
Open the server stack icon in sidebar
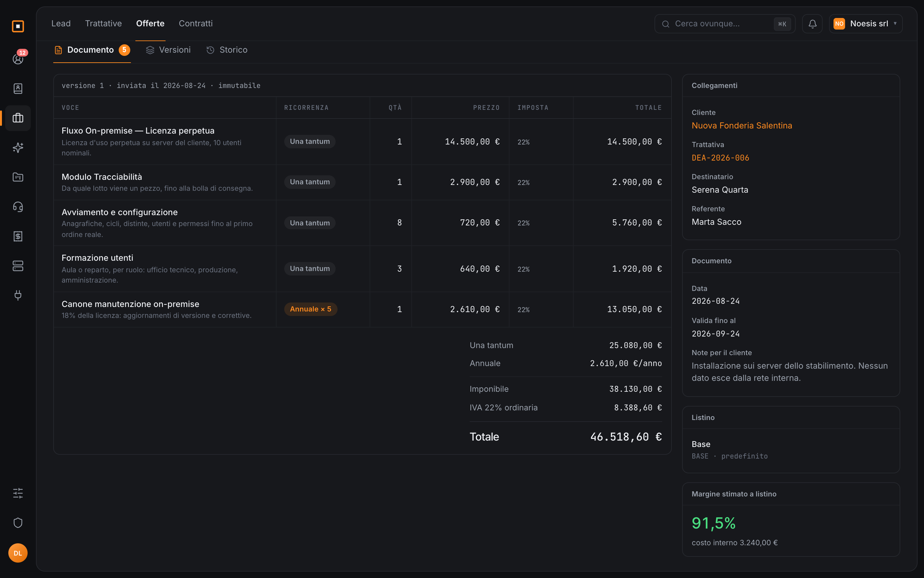point(18,266)
